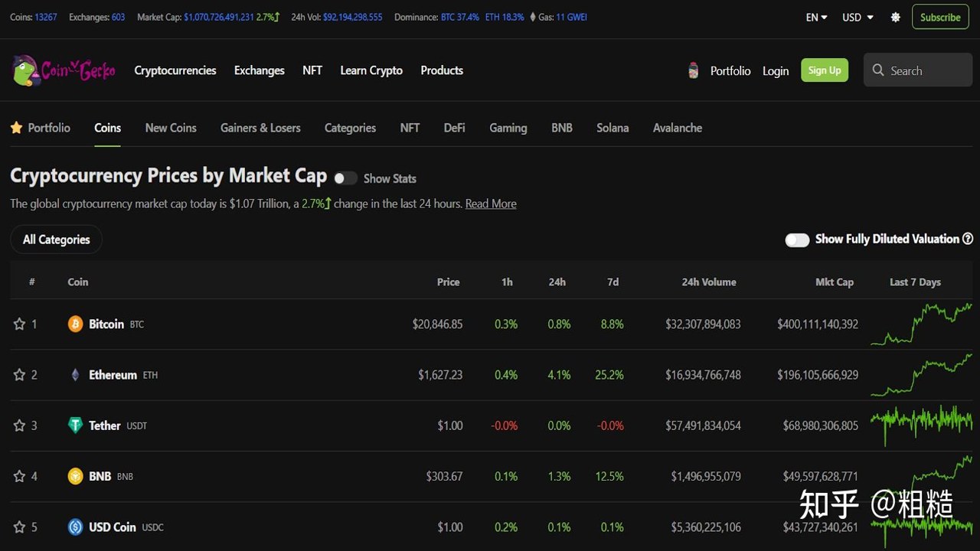Viewport: 980px width, 551px height.
Task: Switch to the New Coins tab
Action: coord(171,128)
